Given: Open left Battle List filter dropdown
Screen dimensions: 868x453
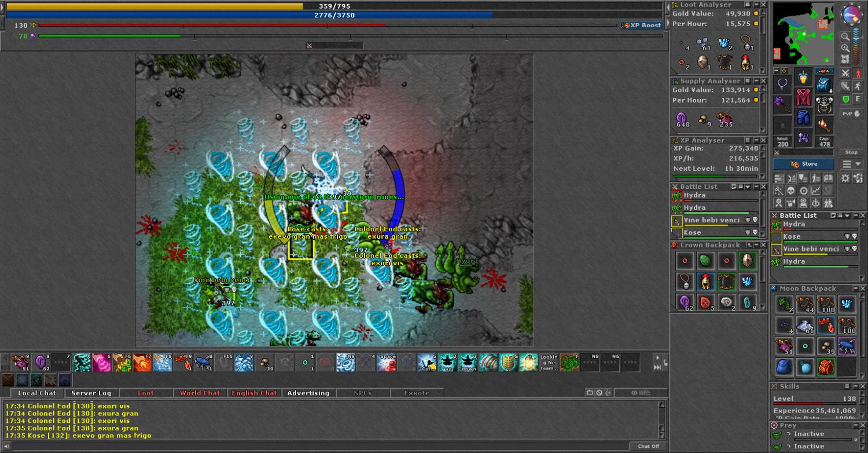Looking at the screenshot, I should coord(748,187).
